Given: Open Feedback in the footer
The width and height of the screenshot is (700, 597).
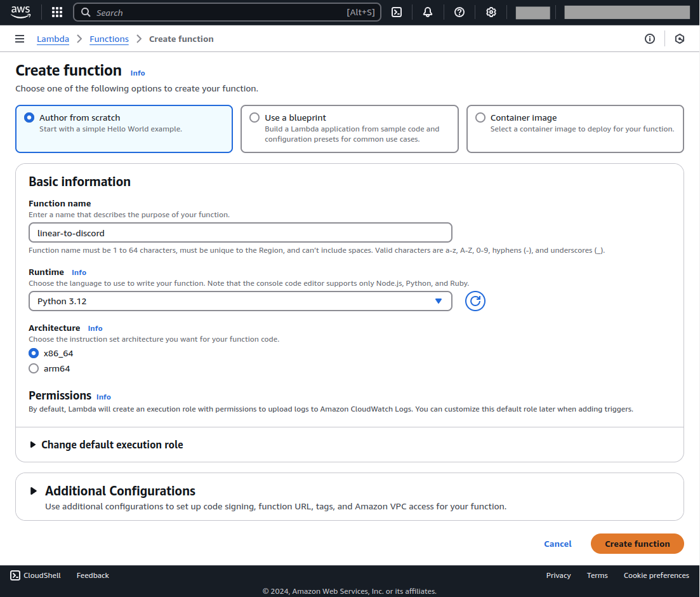Looking at the screenshot, I should [x=93, y=575].
